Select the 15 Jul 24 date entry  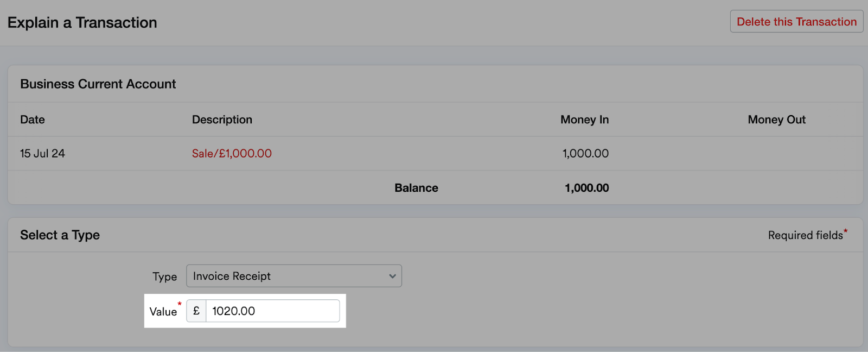(x=42, y=153)
